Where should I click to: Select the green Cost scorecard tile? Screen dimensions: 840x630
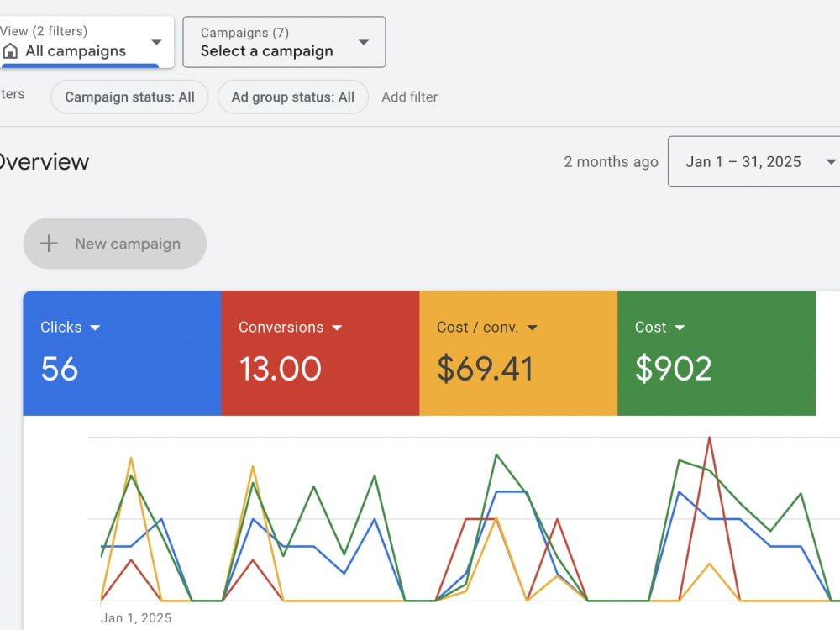coord(717,353)
